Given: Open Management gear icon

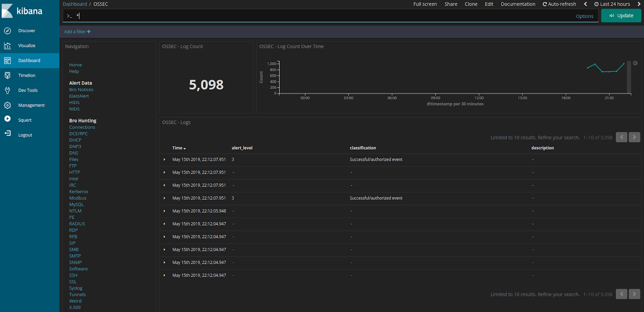Looking at the screenshot, I should pyautogui.click(x=7, y=105).
